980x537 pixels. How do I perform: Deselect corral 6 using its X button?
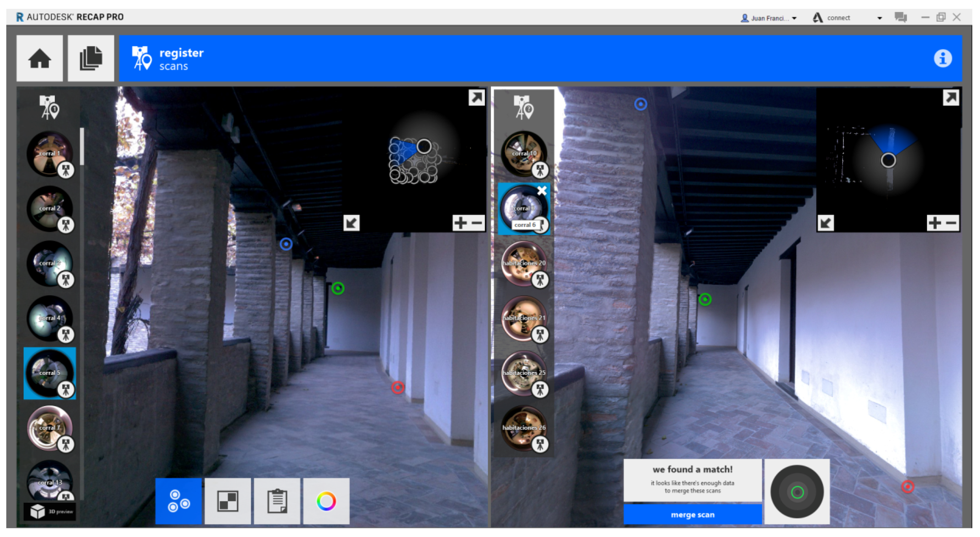coord(542,190)
